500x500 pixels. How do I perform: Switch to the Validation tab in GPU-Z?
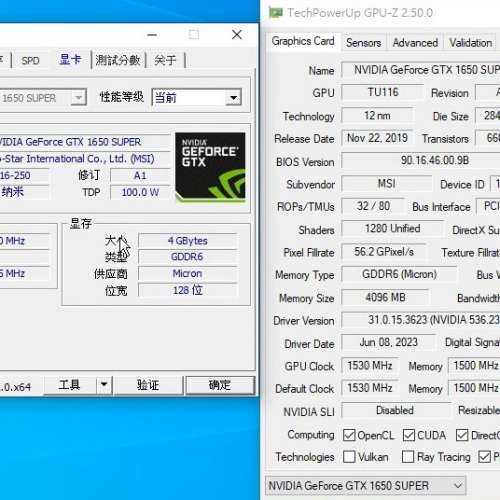point(470,43)
